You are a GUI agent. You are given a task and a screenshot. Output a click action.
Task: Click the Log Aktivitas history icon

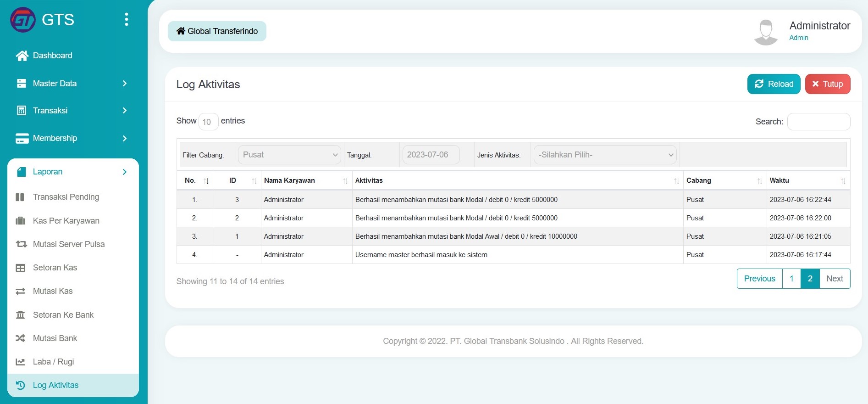20,385
